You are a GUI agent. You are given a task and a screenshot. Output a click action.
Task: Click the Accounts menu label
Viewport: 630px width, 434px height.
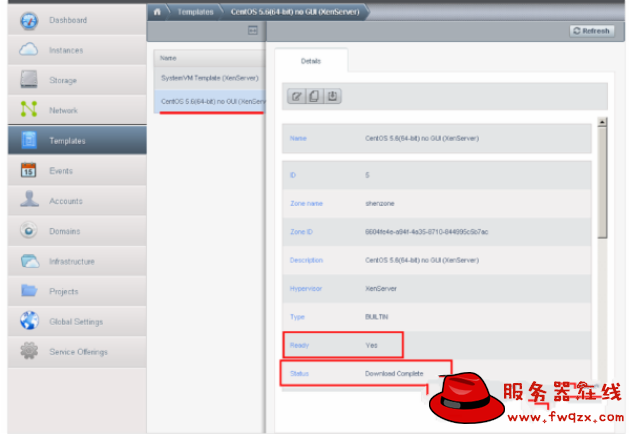[66, 201]
